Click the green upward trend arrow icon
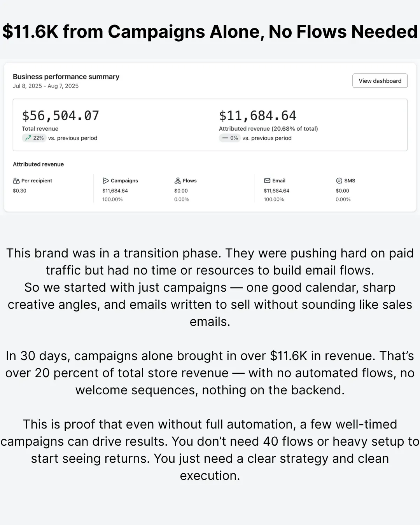 (x=28, y=138)
